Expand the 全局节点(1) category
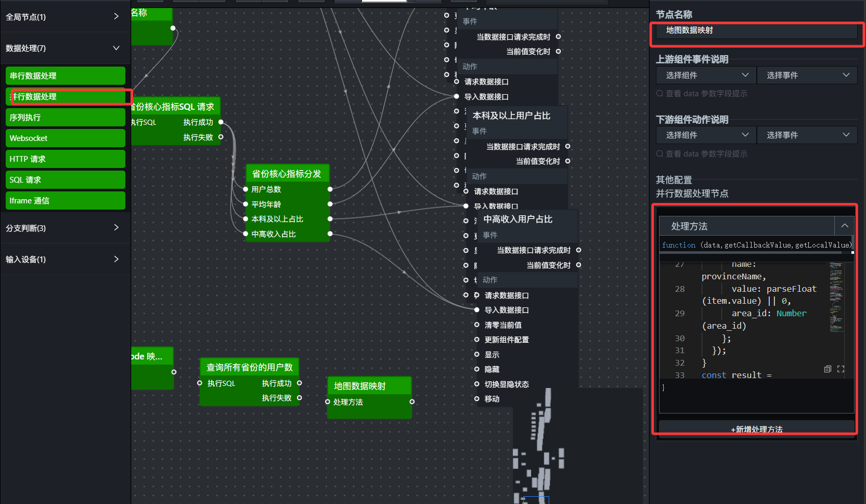866x504 pixels. pos(116,17)
